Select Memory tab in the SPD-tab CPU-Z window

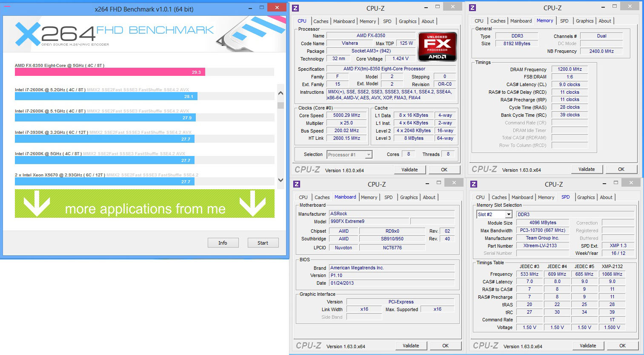point(546,197)
